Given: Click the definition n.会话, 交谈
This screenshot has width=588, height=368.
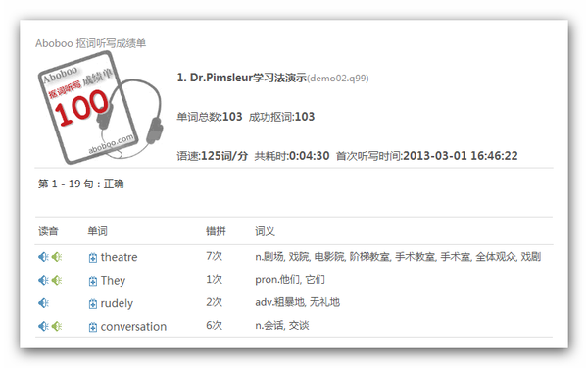Looking at the screenshot, I should (282, 325).
